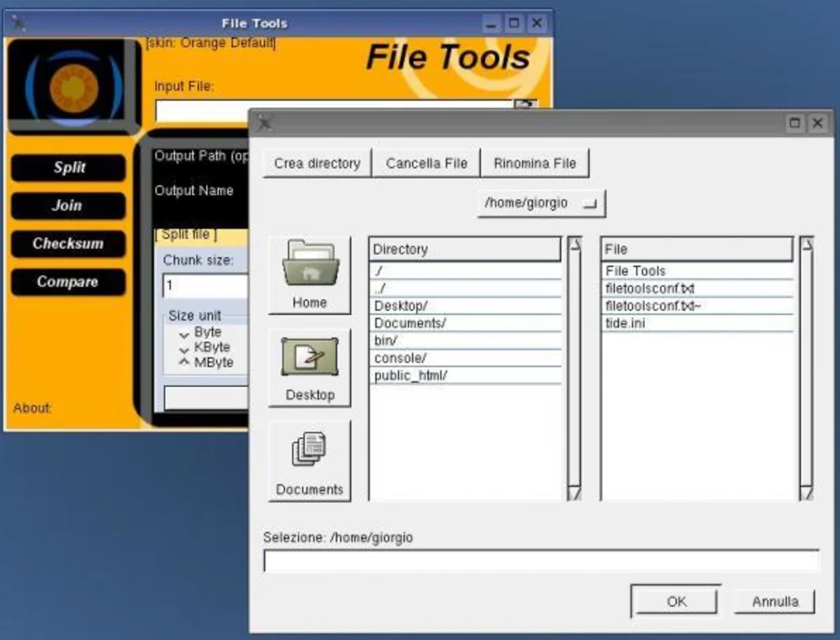Select the public_html/ directory entry
Screen dimensions: 840x640
[465, 376]
